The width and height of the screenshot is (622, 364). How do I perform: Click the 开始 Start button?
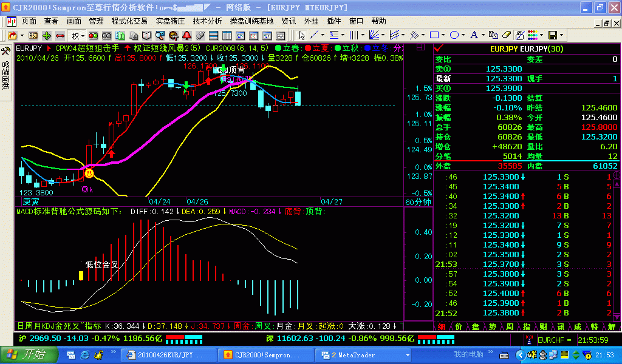click(28, 354)
